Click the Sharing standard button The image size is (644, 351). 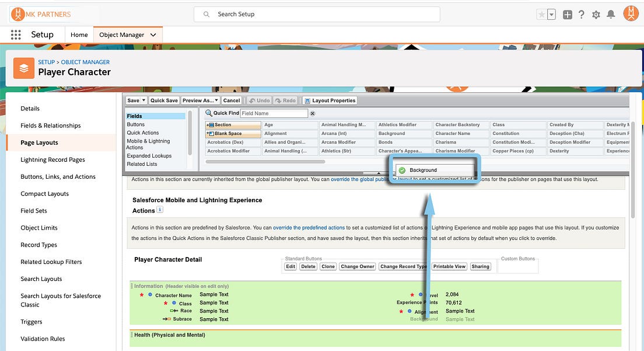click(480, 266)
